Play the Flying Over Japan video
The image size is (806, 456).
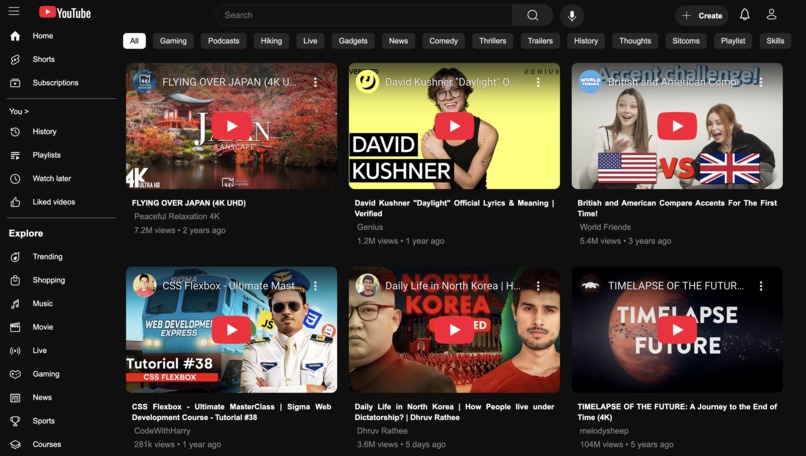pyautogui.click(x=232, y=126)
